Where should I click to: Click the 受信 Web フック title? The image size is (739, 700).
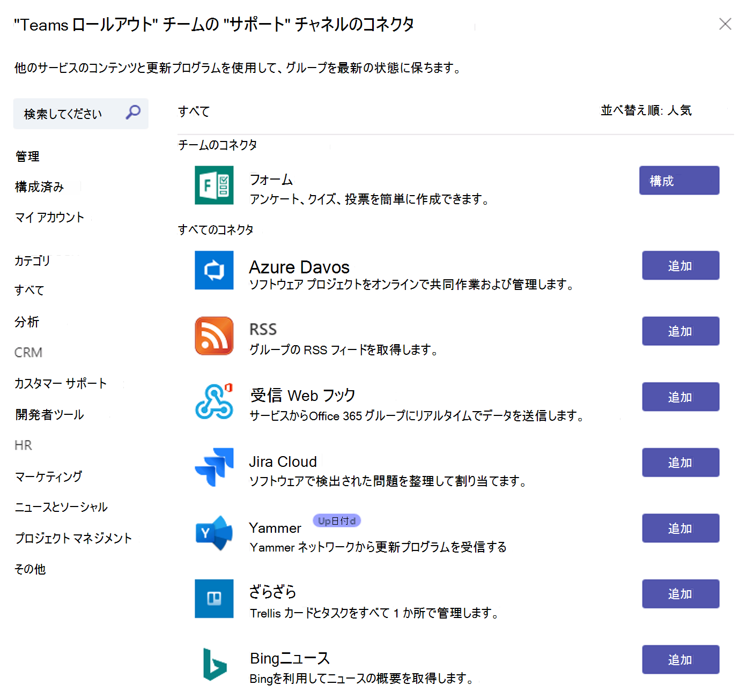click(x=303, y=395)
